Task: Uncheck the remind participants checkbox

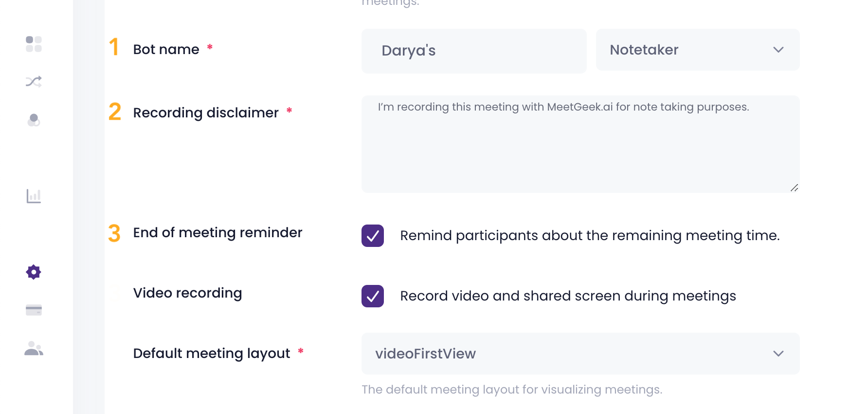Action: coord(373,236)
